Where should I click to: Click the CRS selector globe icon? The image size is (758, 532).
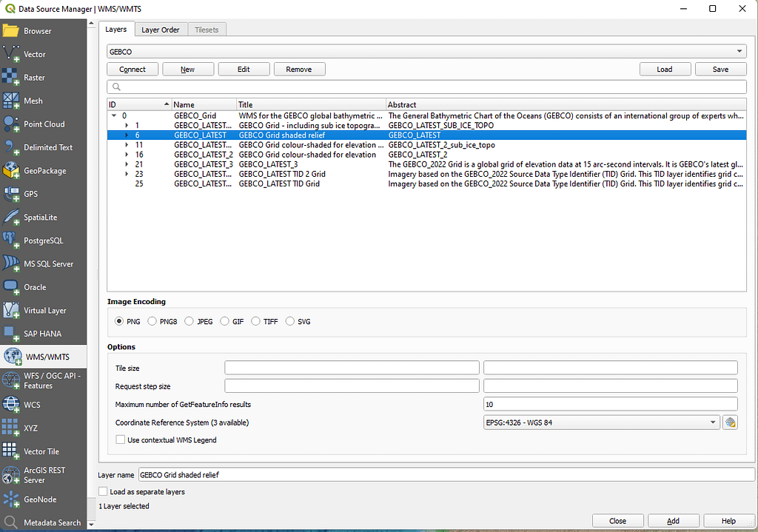(x=730, y=422)
